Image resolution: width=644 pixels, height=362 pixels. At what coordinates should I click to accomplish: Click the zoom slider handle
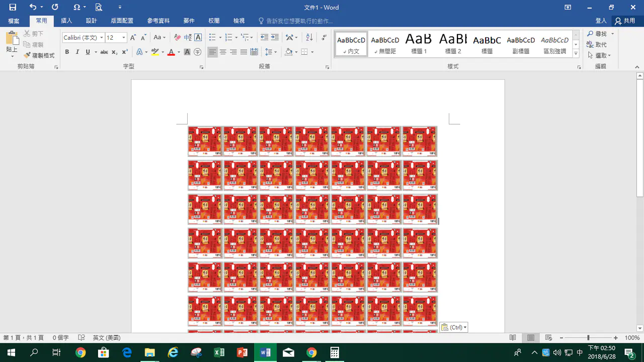[588, 338]
